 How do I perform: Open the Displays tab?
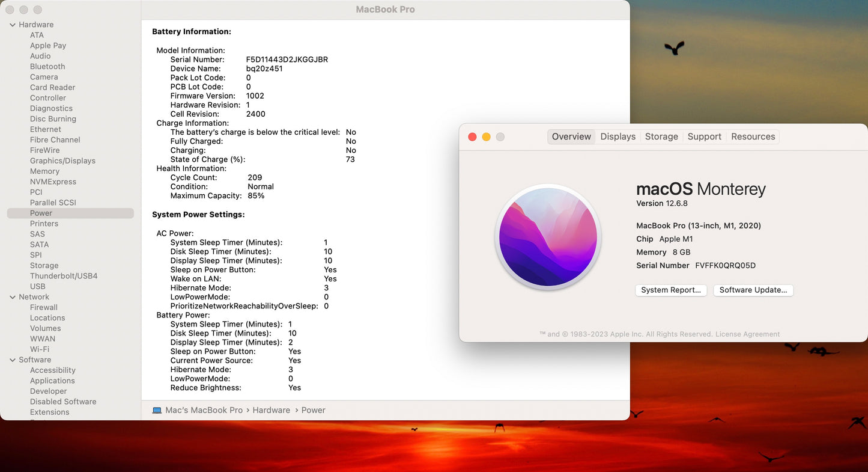[x=618, y=136]
